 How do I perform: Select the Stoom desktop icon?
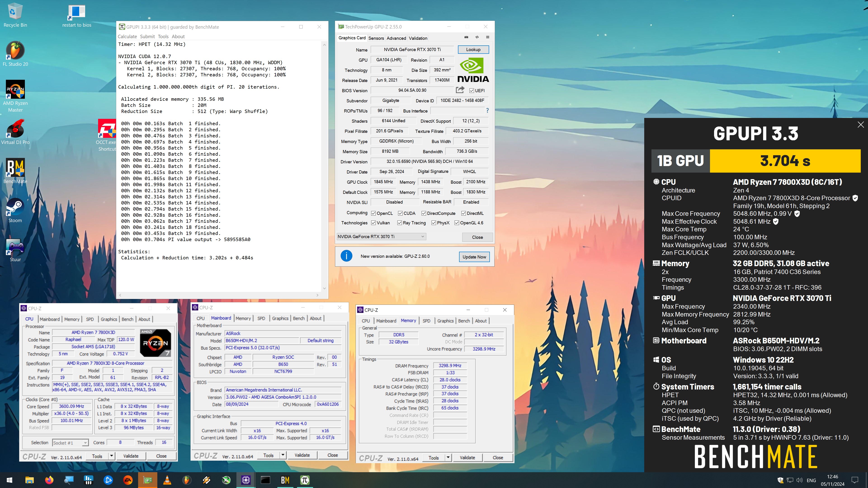point(15,210)
